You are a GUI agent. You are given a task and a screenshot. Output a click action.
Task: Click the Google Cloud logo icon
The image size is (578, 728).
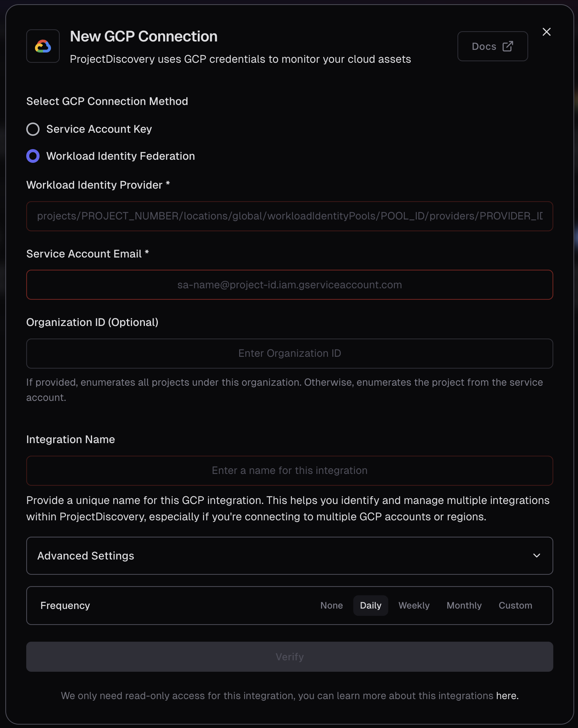click(43, 46)
